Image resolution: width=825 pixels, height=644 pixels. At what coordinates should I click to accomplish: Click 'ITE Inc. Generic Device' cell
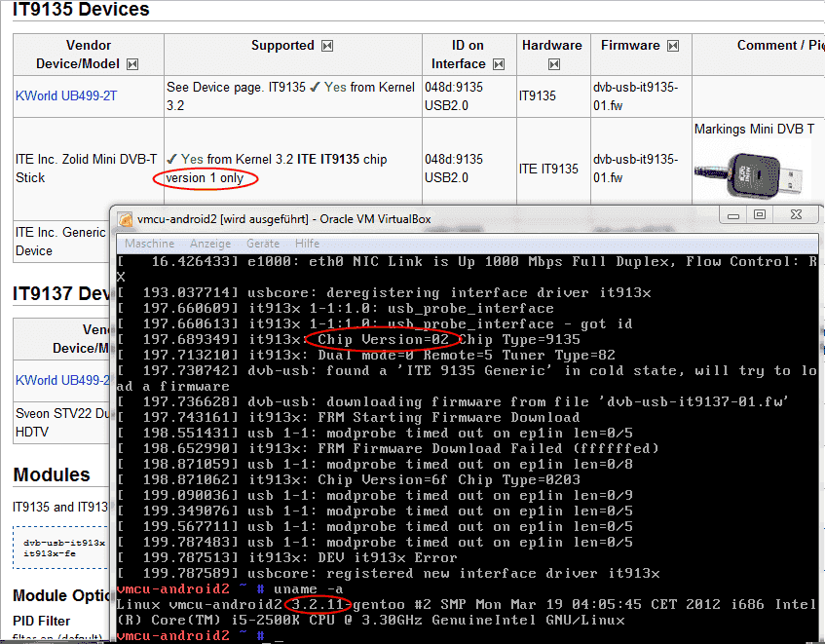click(x=61, y=242)
